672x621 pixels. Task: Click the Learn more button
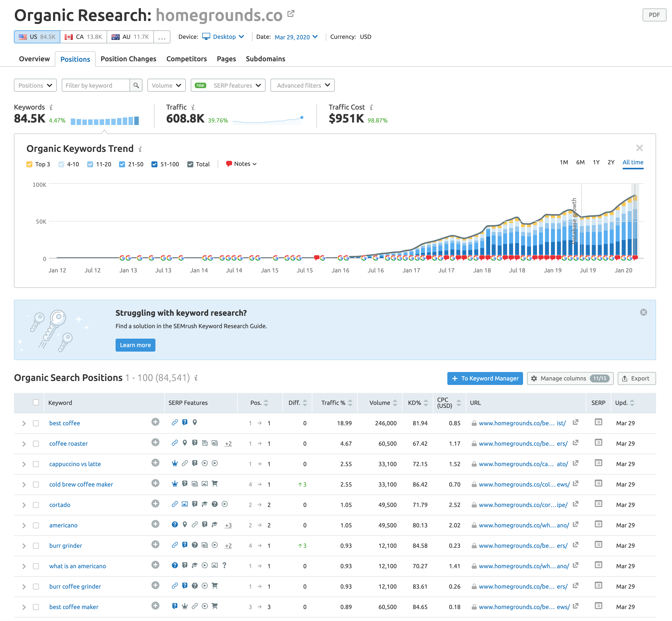point(135,345)
